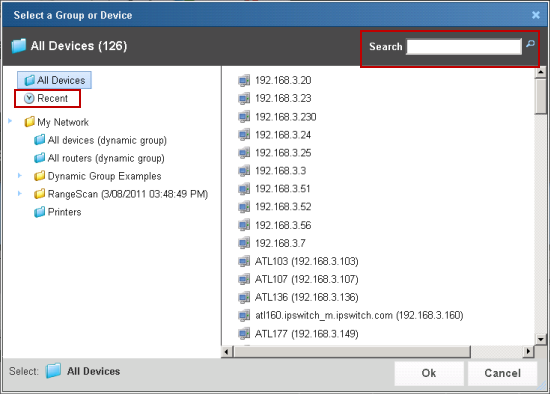Click the Printers folder icon
The width and height of the screenshot is (550, 394).
40,212
